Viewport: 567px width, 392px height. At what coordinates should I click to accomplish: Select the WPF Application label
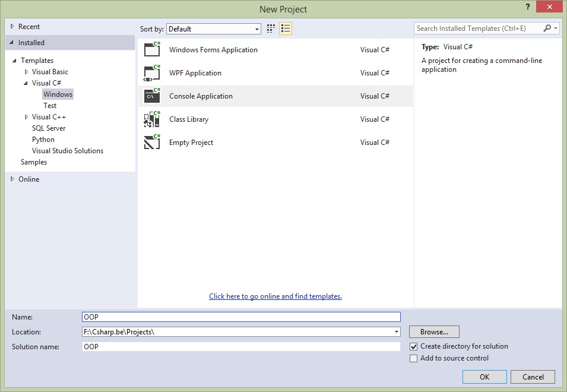(x=195, y=72)
